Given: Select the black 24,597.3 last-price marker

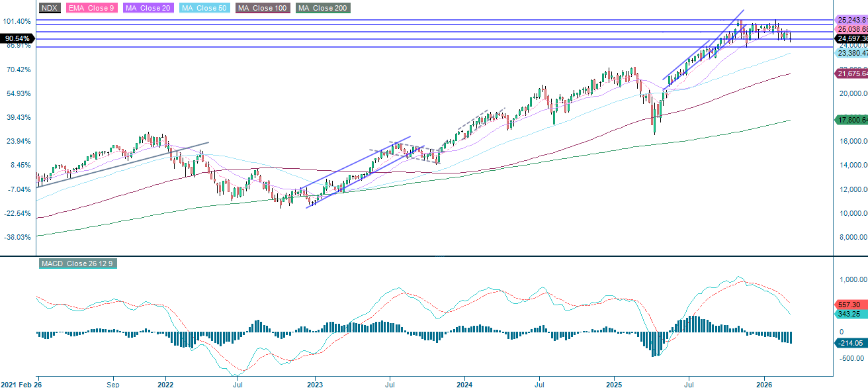Looking at the screenshot, I should [x=851, y=38].
